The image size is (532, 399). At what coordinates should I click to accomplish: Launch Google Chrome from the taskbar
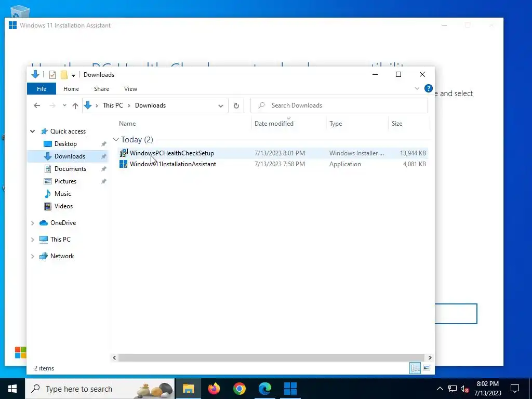239,389
